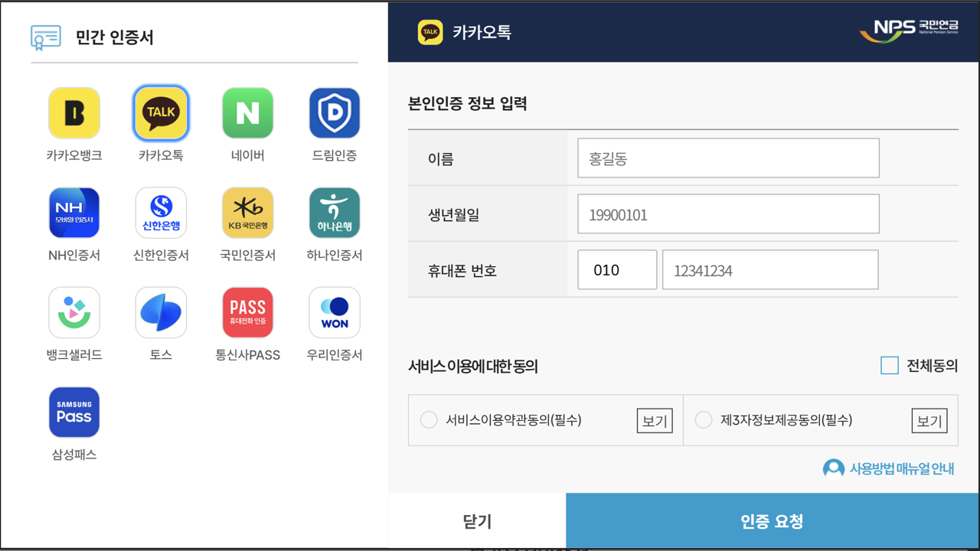Select the Naver certificate icon
The width and height of the screenshot is (980, 551).
[247, 113]
